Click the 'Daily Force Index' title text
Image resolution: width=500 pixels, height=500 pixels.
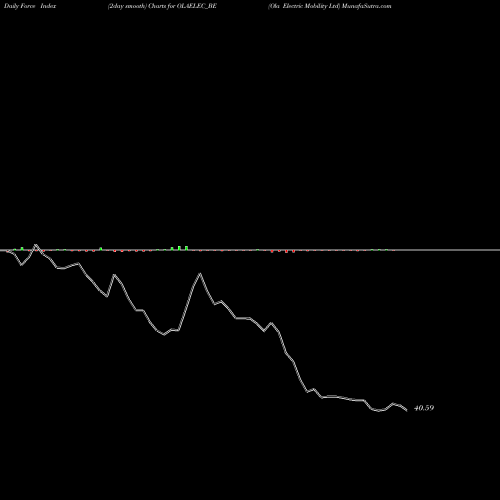[x=30, y=6]
